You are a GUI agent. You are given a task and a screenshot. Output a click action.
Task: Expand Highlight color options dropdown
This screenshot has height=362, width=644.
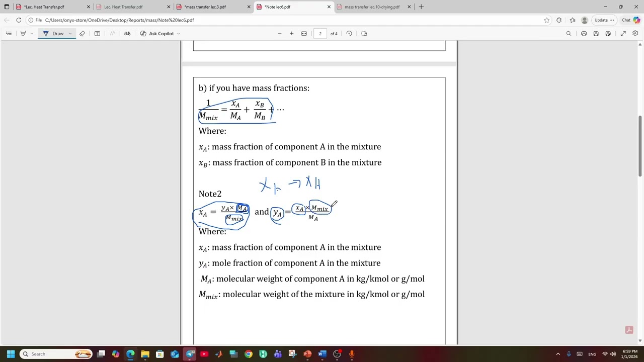31,34
